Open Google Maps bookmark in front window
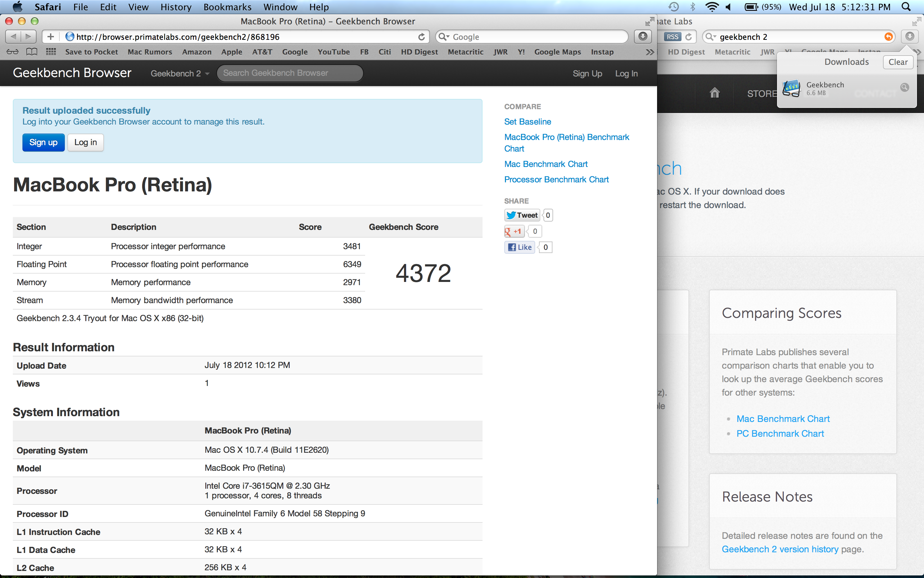924x578 pixels. (558, 52)
